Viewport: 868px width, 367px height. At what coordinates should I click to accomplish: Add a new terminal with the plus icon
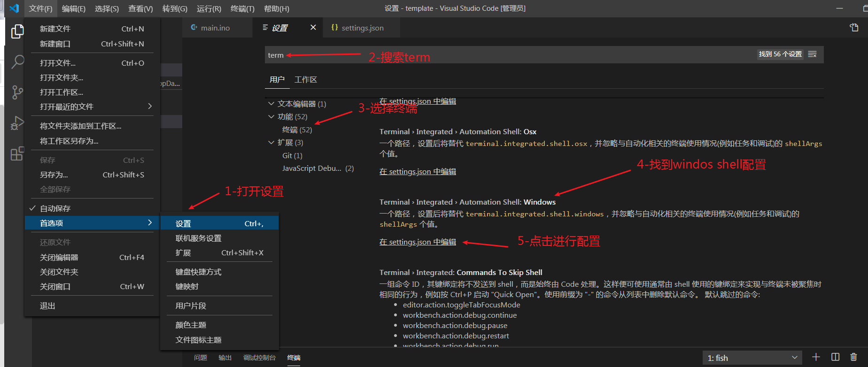pyautogui.click(x=816, y=357)
